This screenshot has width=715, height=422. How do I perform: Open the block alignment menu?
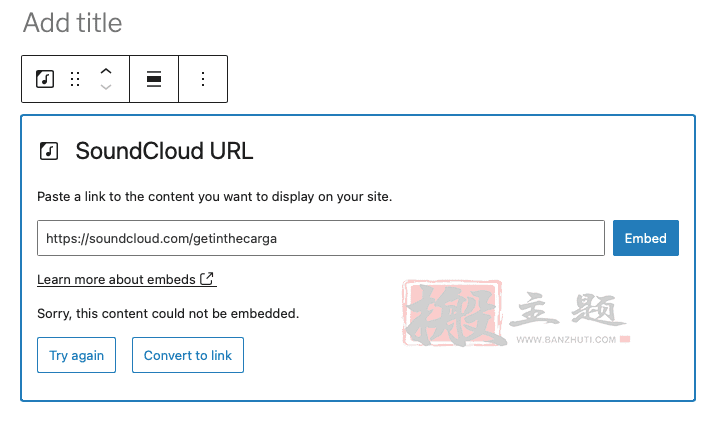pyautogui.click(x=154, y=79)
